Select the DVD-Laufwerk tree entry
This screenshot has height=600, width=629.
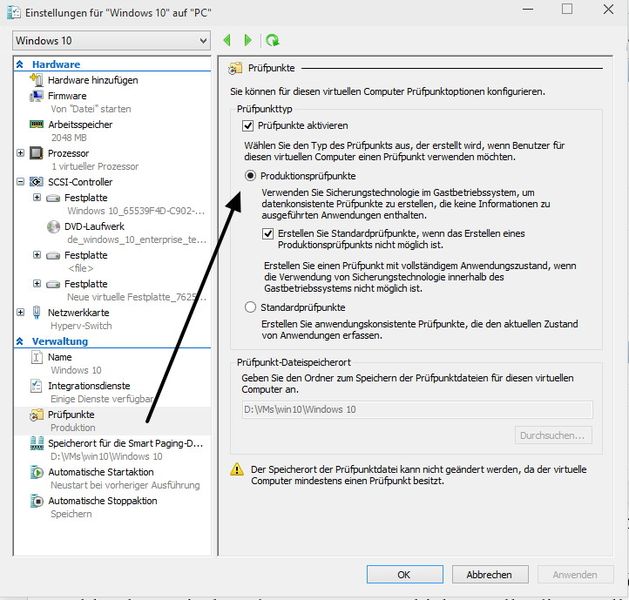point(94,227)
